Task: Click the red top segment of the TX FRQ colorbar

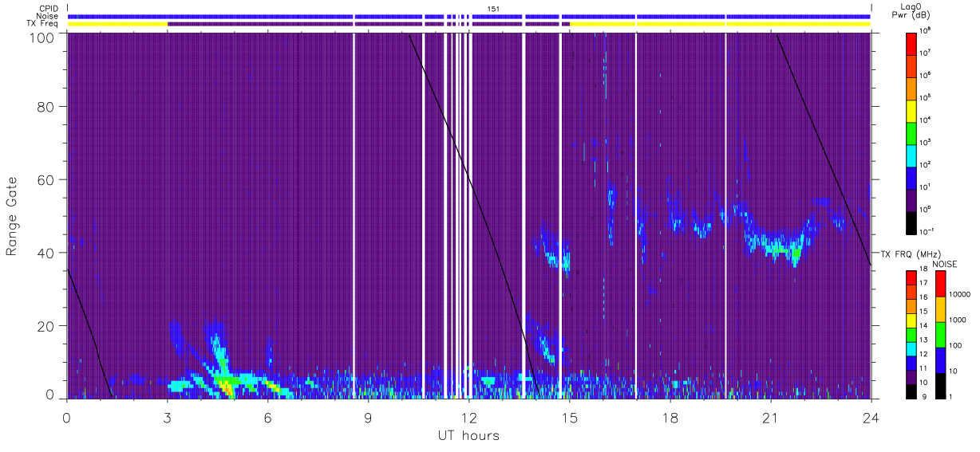Action: pyautogui.click(x=911, y=277)
